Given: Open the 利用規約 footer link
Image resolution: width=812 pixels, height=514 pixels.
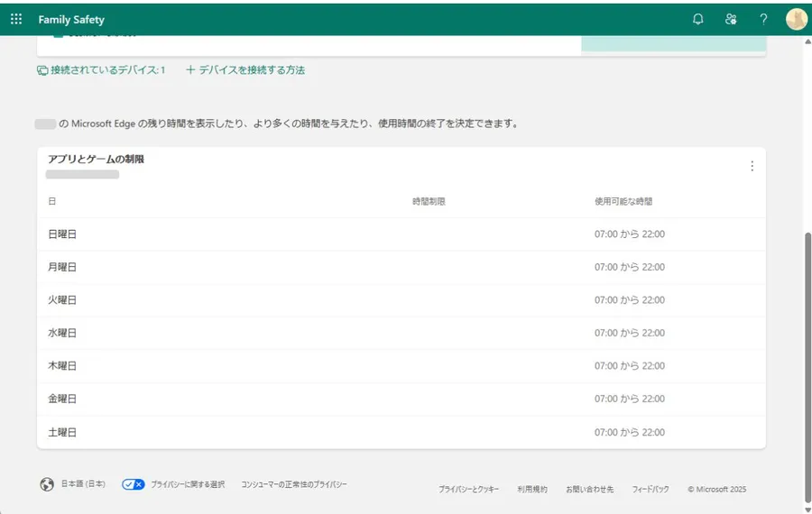Looking at the screenshot, I should tap(532, 490).
